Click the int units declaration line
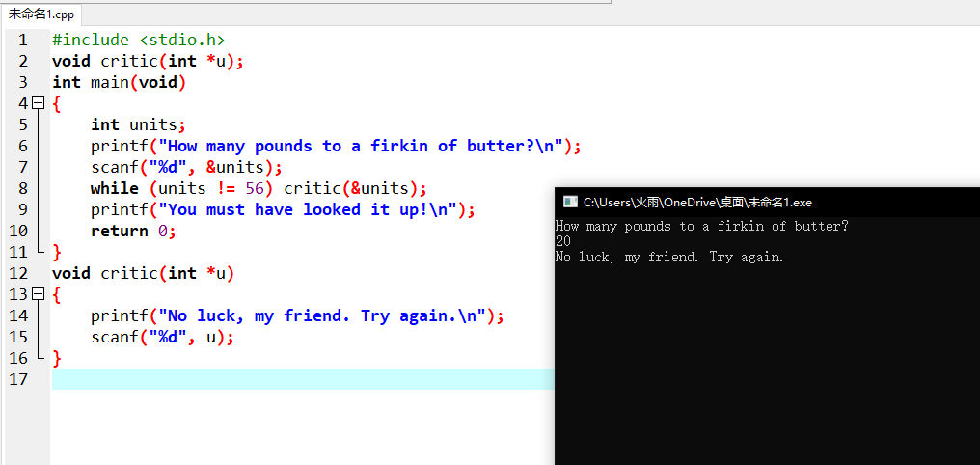The width and height of the screenshot is (980, 465). [139, 124]
